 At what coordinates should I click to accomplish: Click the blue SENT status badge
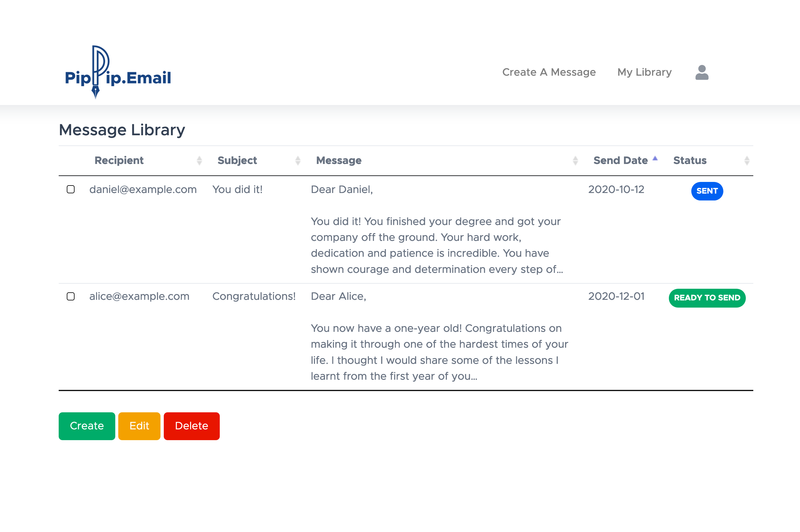tap(707, 191)
